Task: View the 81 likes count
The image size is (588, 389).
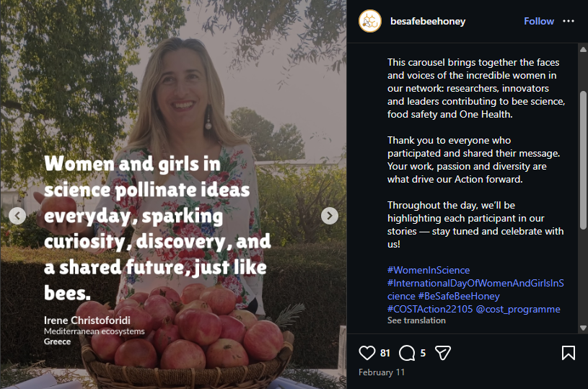Action: 385,353
